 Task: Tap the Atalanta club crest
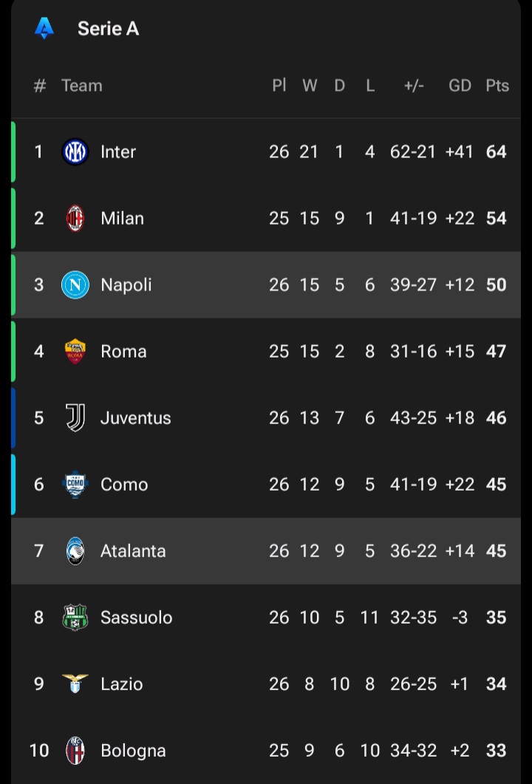(x=75, y=550)
